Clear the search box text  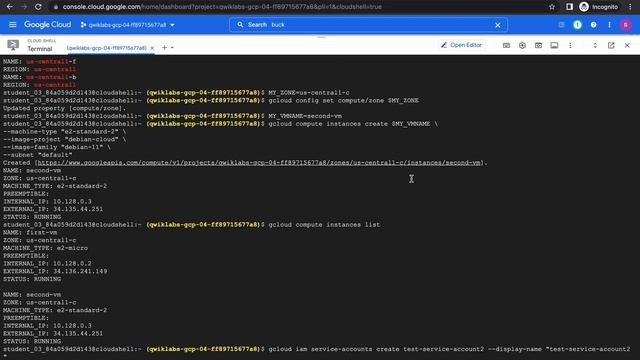[x=498, y=25]
